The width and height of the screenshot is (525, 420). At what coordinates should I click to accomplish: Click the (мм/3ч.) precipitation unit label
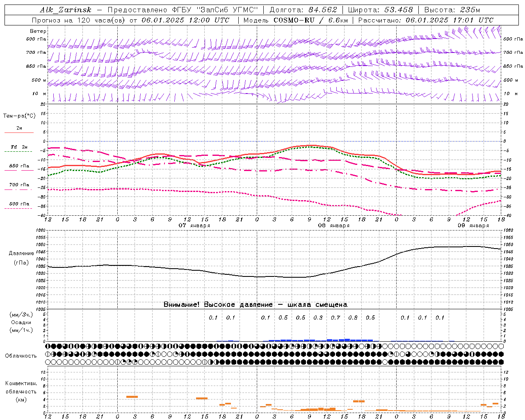pos(21,315)
